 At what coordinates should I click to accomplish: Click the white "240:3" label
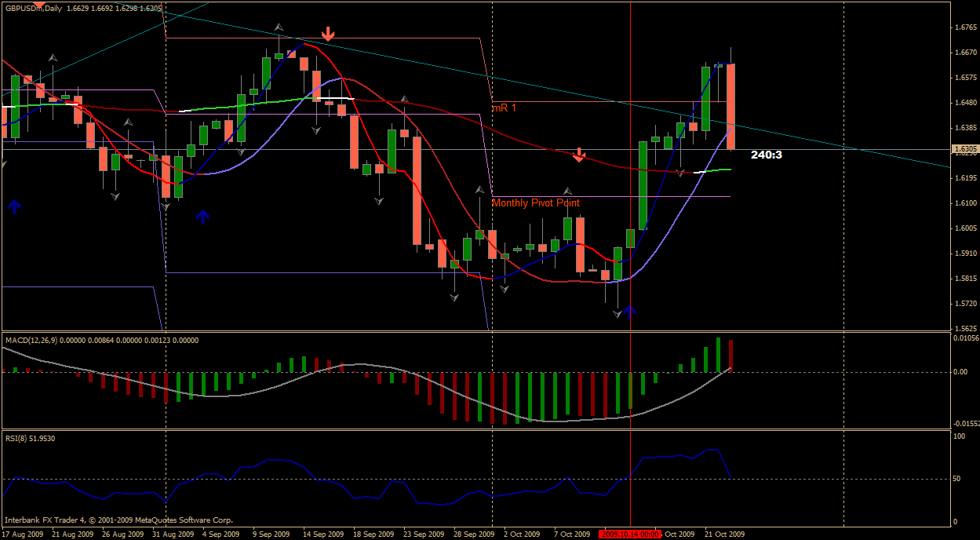766,155
